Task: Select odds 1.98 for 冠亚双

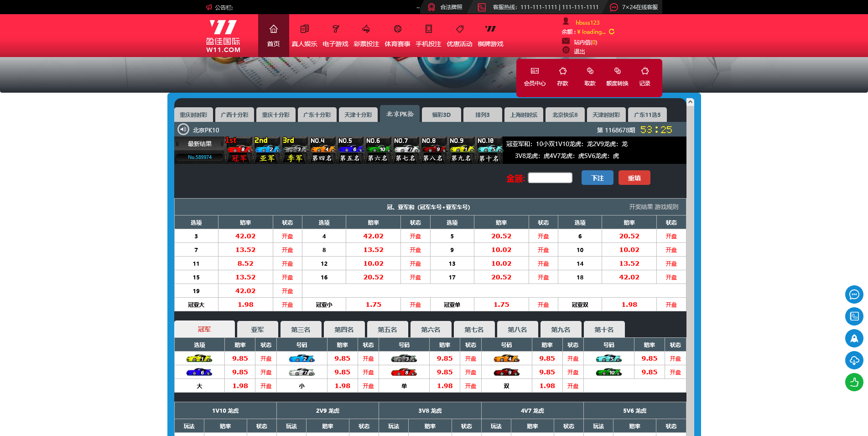Action: 629,305
